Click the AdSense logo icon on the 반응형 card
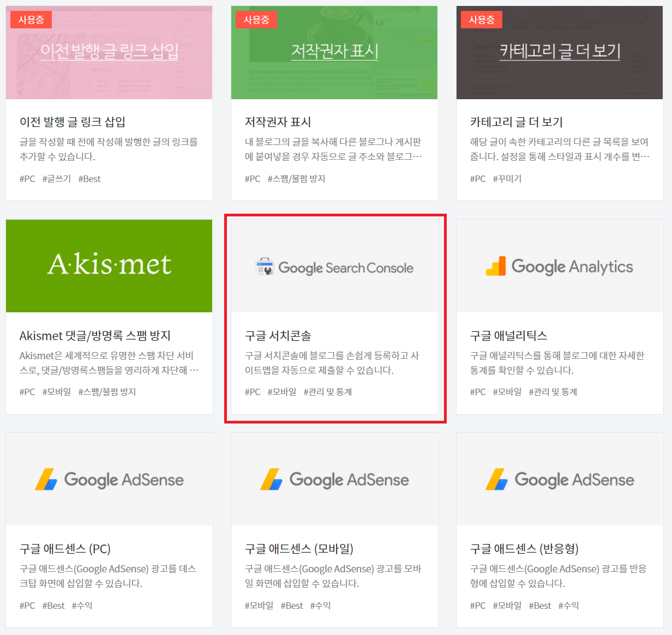 tap(497, 480)
